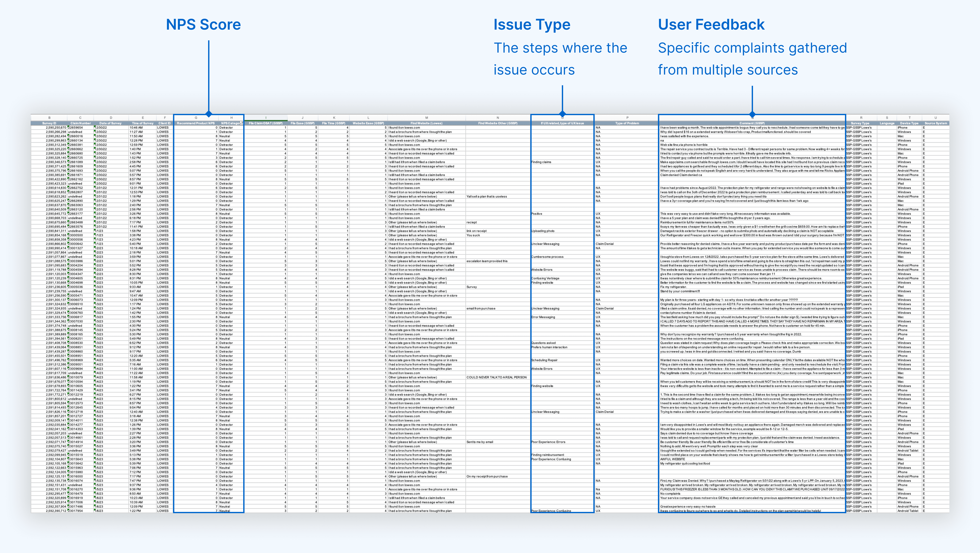The width and height of the screenshot is (980, 553).
Task: Select File Claim OSAT (GSSP) header cell
Action: [266, 123]
